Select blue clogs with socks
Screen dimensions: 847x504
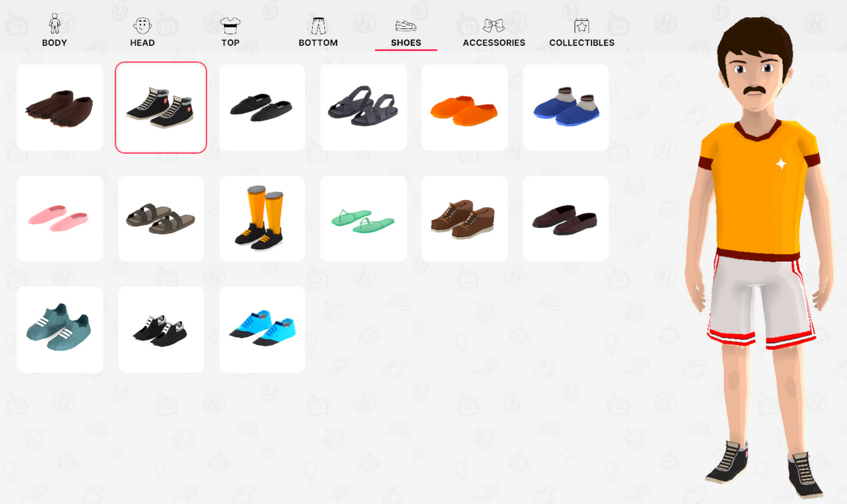click(565, 107)
